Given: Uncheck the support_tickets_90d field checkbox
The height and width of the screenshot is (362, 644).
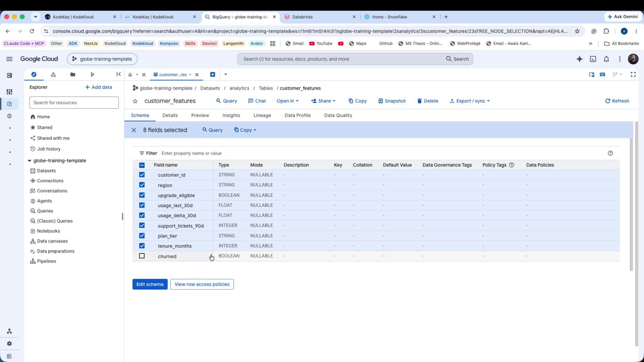Looking at the screenshot, I should point(142,225).
